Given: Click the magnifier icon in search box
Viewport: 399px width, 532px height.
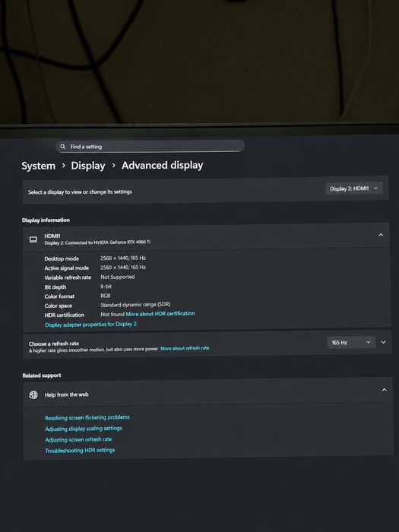Looking at the screenshot, I should pyautogui.click(x=63, y=147).
